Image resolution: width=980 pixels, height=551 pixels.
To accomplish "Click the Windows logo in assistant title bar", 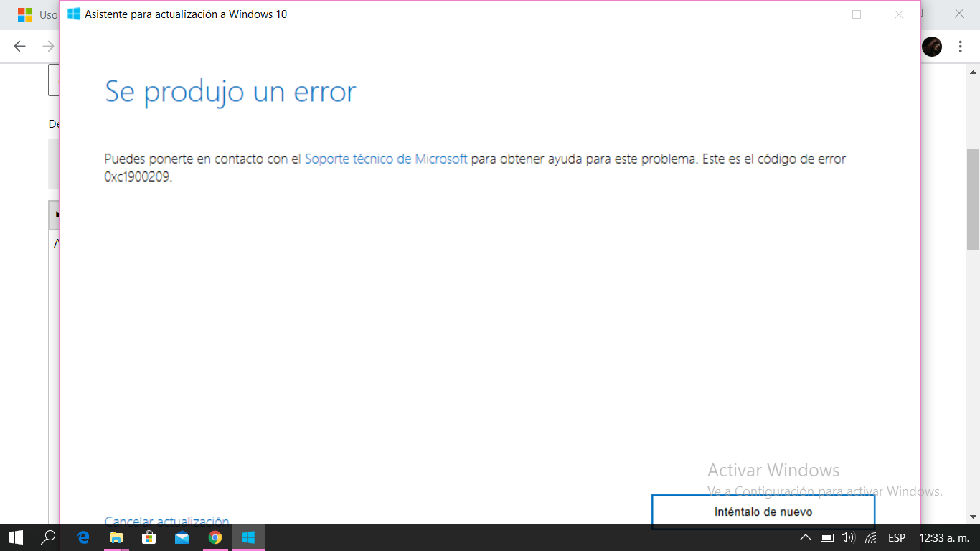I will (x=74, y=14).
